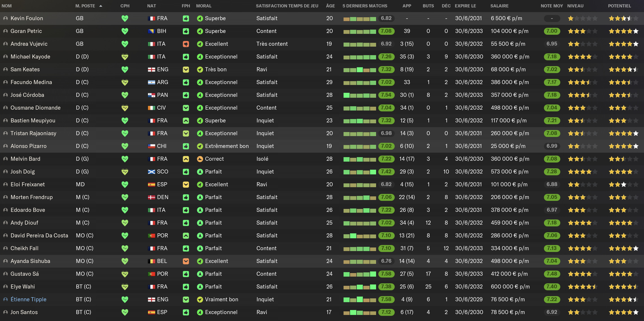Click the salary 6 500 € p/m

point(506,18)
